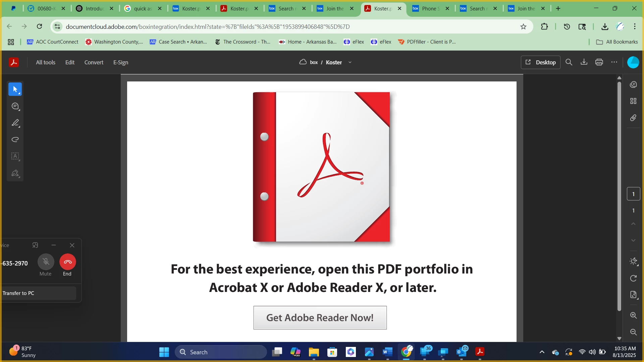
Task: Open All Bookmarks folder
Action: pos(617,42)
